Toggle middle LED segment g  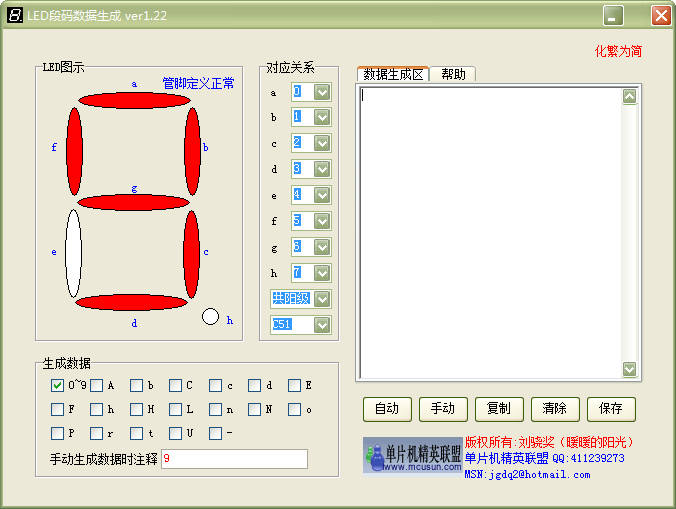(x=133, y=202)
